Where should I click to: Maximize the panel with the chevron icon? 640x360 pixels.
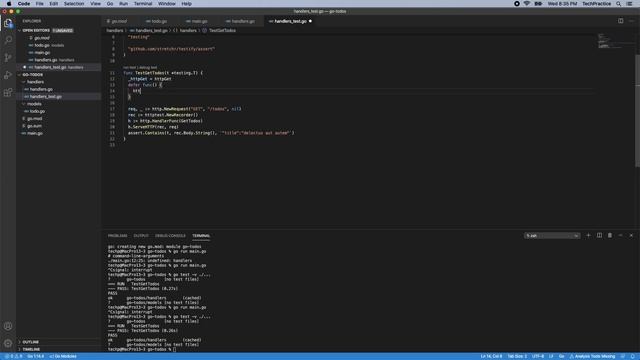(620, 236)
